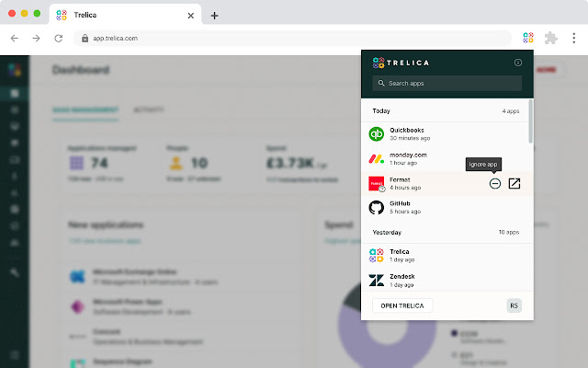Click the Trelica logo in popup header
588x368 pixels.
[401, 63]
